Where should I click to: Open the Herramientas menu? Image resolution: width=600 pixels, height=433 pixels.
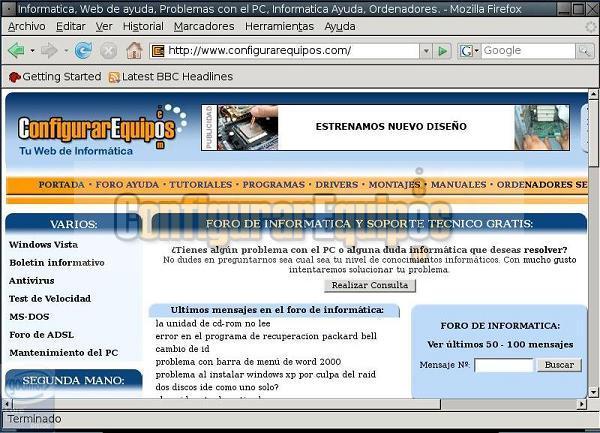coord(279,26)
